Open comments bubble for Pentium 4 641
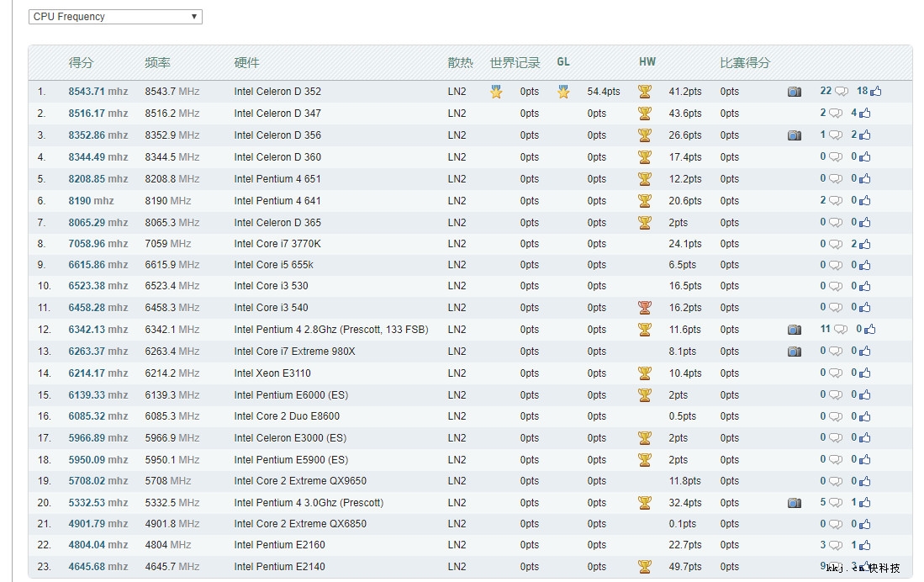Viewport: 924px width, 582px height. [836, 200]
